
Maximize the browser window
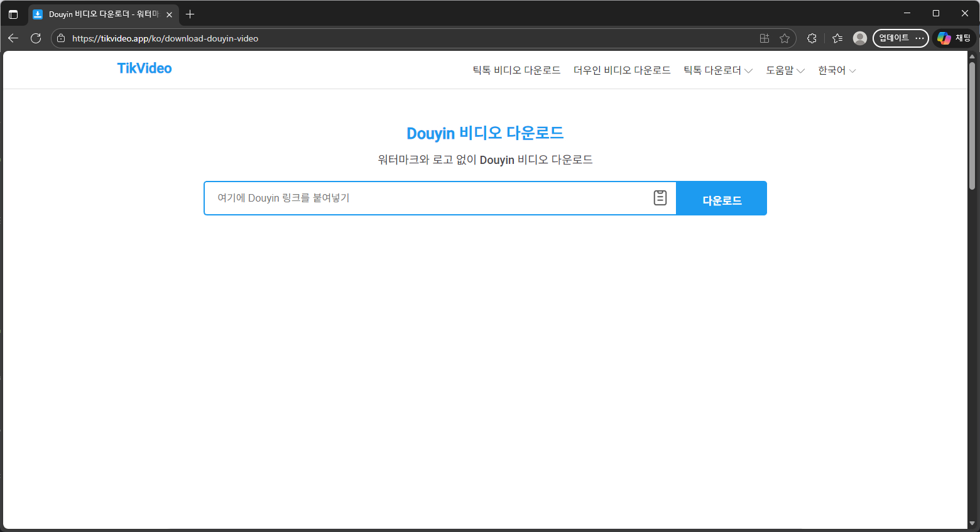[x=936, y=13]
